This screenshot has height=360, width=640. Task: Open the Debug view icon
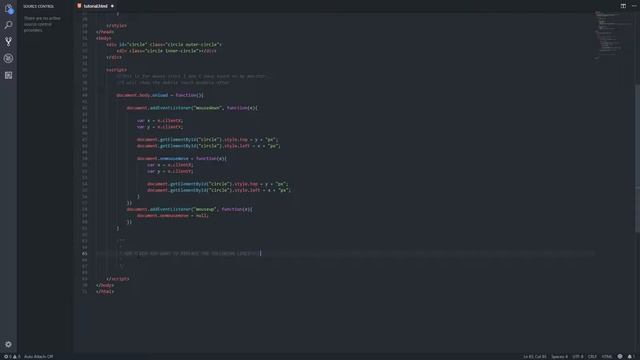point(8,58)
